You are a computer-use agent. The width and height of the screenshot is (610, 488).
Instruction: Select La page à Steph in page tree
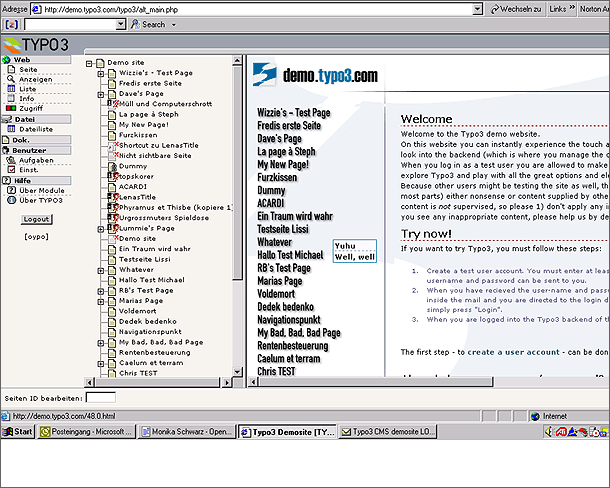point(149,114)
